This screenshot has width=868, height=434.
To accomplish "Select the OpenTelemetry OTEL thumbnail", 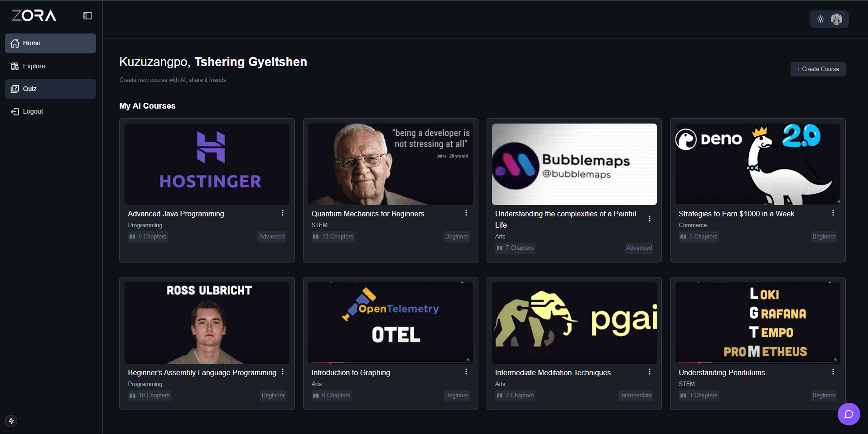I will point(390,322).
